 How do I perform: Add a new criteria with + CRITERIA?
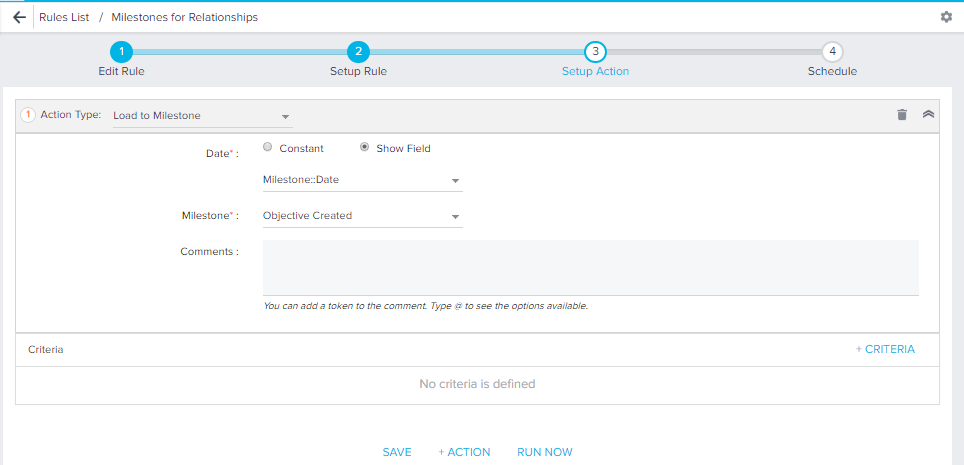point(885,349)
